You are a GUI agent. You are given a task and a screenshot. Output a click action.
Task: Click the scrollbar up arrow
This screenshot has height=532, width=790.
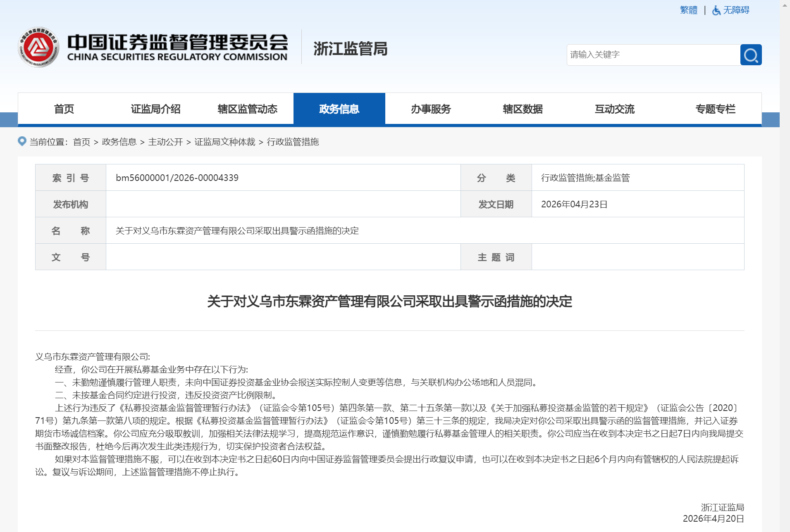pyautogui.click(x=785, y=5)
